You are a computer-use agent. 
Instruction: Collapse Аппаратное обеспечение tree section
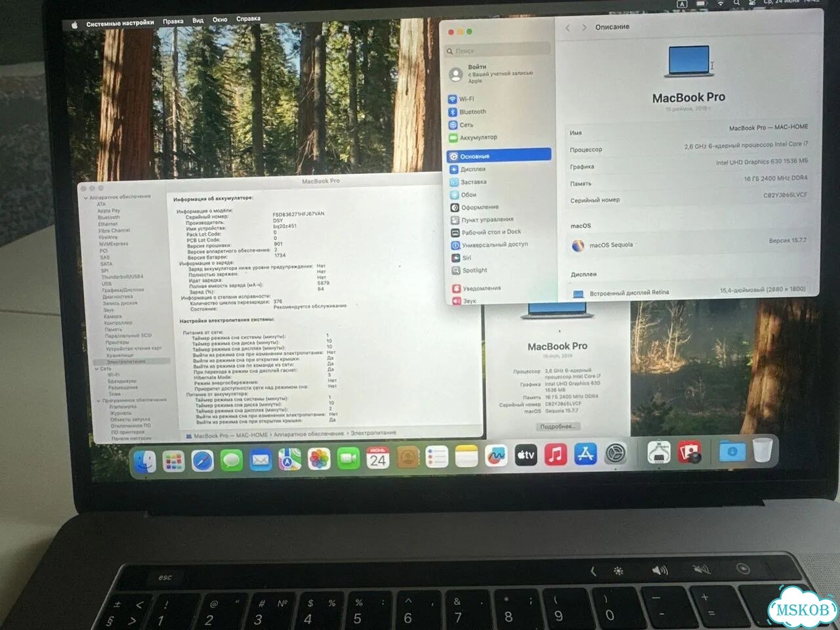pyautogui.click(x=85, y=198)
